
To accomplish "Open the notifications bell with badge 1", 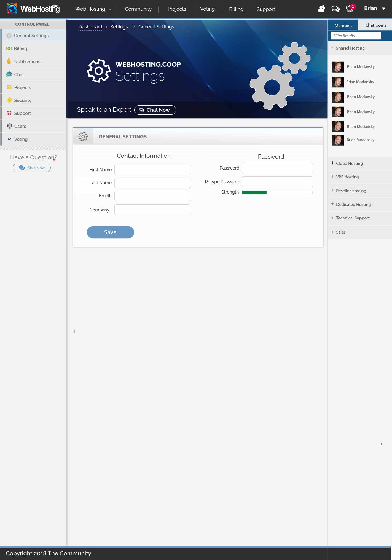I will click(x=350, y=8).
